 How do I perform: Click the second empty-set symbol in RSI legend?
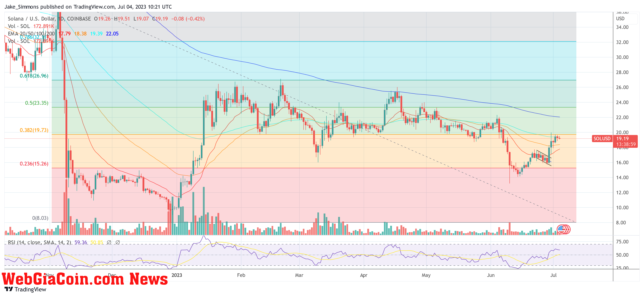tap(118, 242)
